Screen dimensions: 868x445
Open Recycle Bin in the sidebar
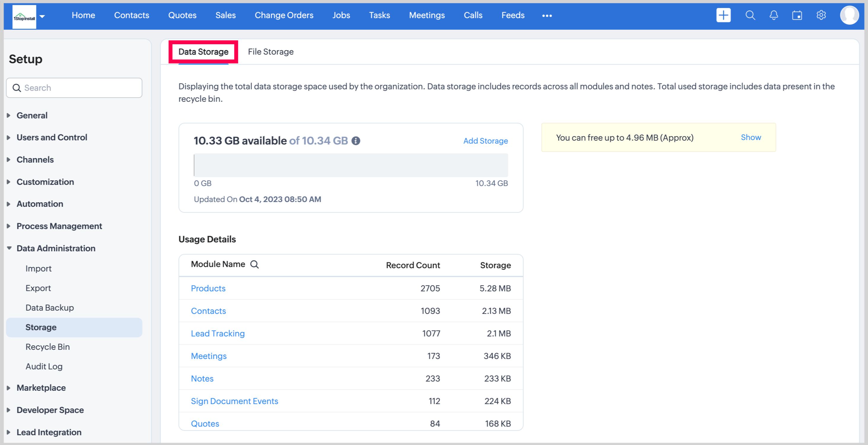click(x=47, y=347)
